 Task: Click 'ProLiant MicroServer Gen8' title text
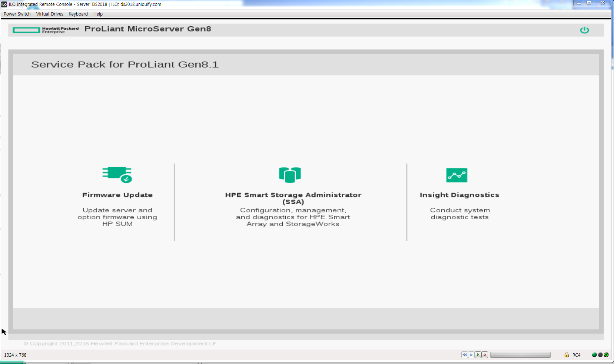pyautogui.click(x=148, y=29)
